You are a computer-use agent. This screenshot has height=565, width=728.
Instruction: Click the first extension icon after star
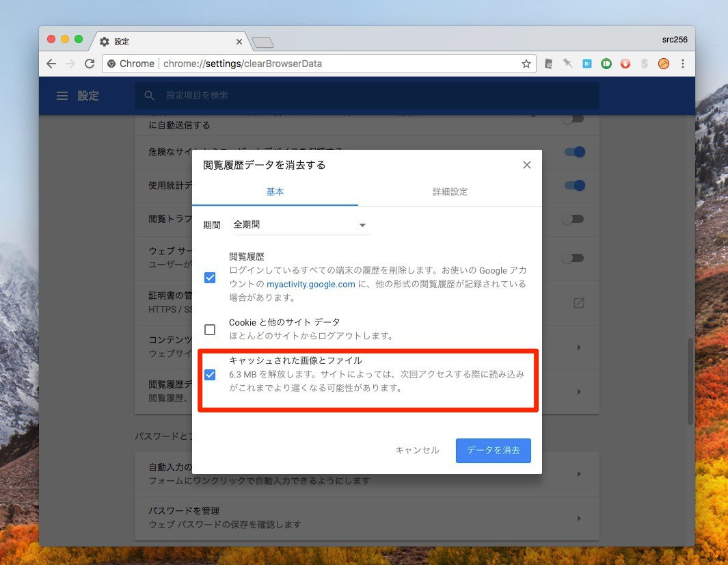click(548, 64)
